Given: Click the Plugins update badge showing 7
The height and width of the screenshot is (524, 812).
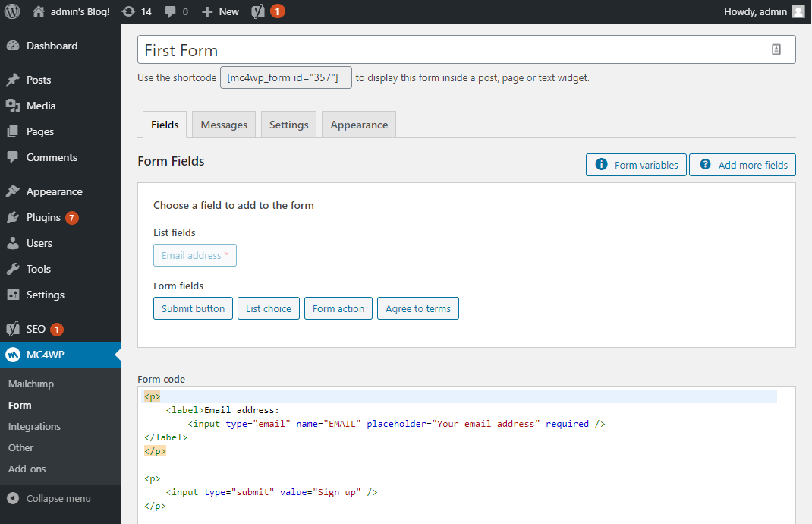Looking at the screenshot, I should [72, 218].
